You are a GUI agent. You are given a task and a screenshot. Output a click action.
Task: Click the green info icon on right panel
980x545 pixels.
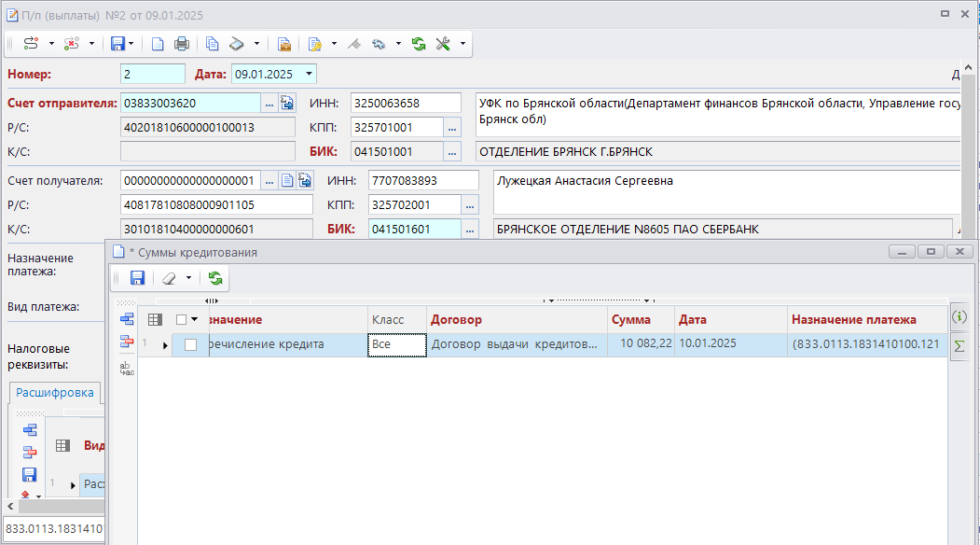[x=958, y=317]
